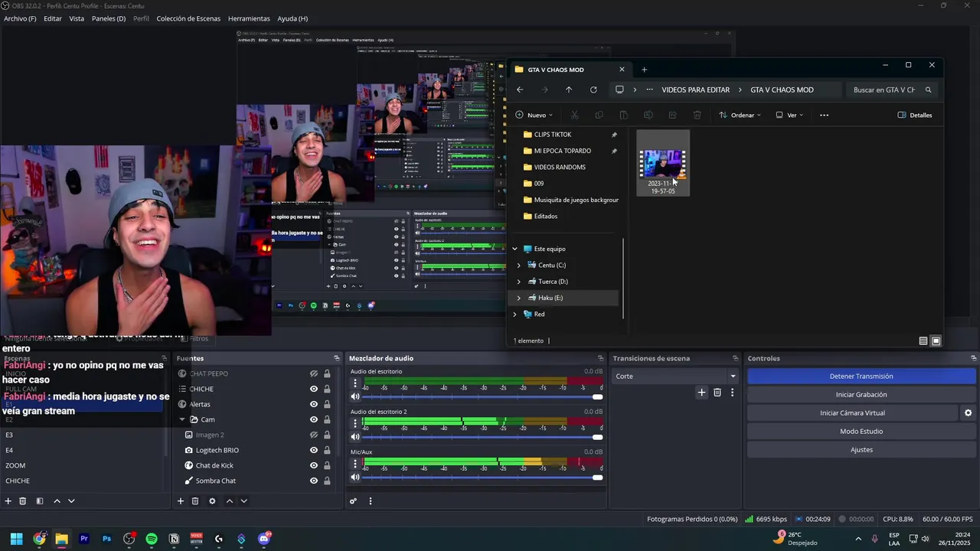Unlock the Cam group lock
The image size is (980, 551).
(327, 419)
